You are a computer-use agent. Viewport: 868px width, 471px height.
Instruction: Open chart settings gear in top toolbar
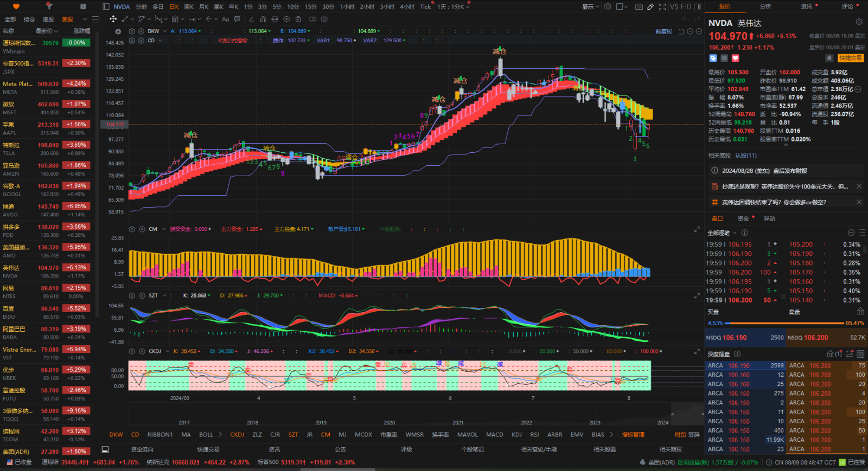pos(608,7)
